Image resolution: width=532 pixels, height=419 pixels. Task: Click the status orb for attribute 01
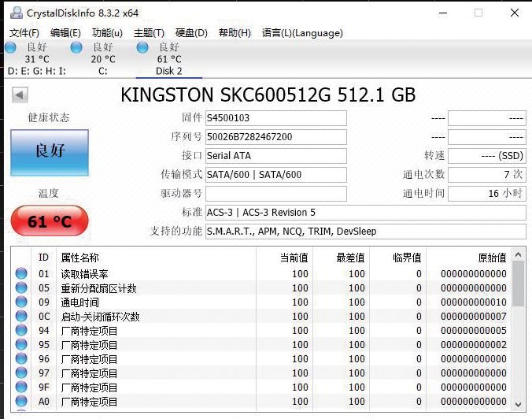[x=21, y=273]
